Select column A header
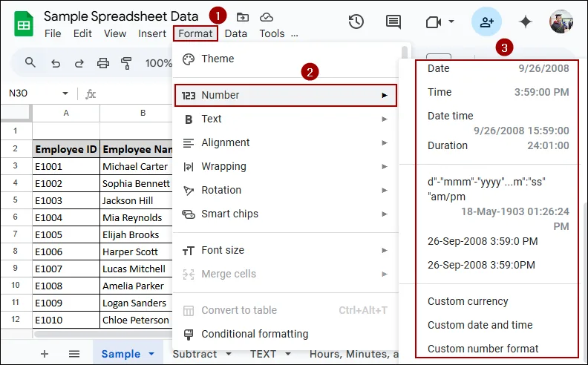Viewport: 588px width, 365px height. point(66,113)
